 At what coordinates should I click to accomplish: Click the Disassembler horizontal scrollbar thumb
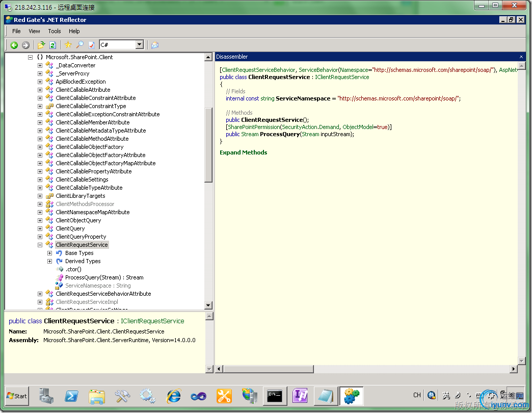(x=269, y=369)
